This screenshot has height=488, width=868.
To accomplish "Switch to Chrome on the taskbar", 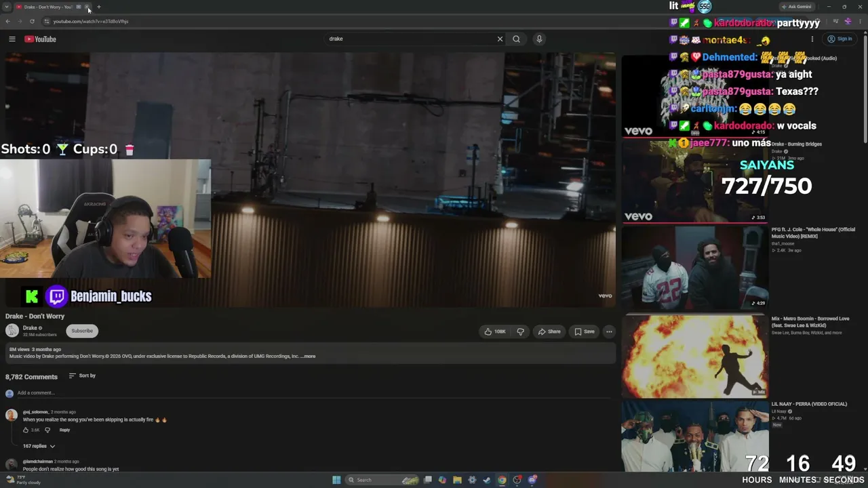I will (502, 480).
